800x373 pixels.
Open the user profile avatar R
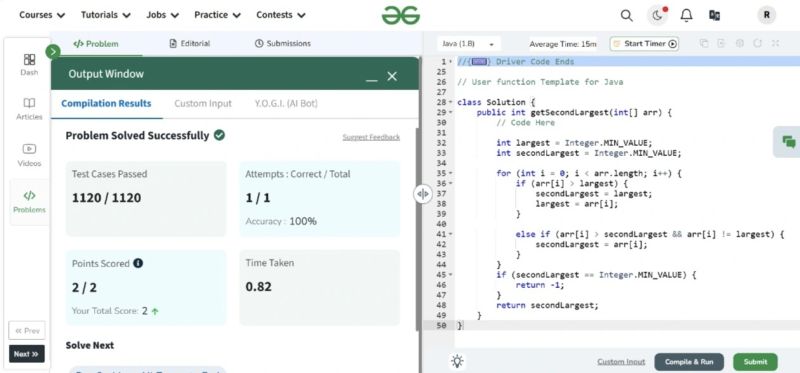[x=766, y=15]
